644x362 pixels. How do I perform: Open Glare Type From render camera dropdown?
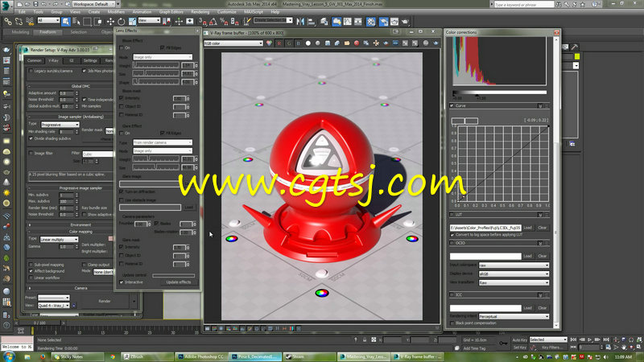point(163,142)
